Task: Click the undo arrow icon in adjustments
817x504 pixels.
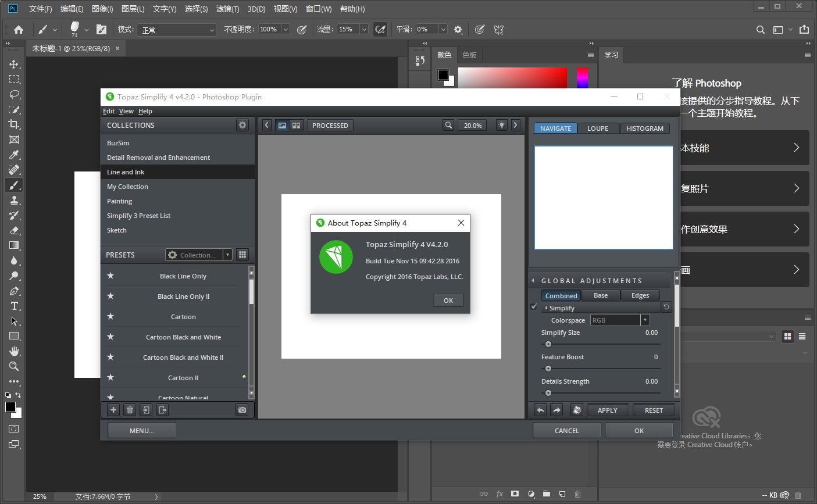Action: 540,410
